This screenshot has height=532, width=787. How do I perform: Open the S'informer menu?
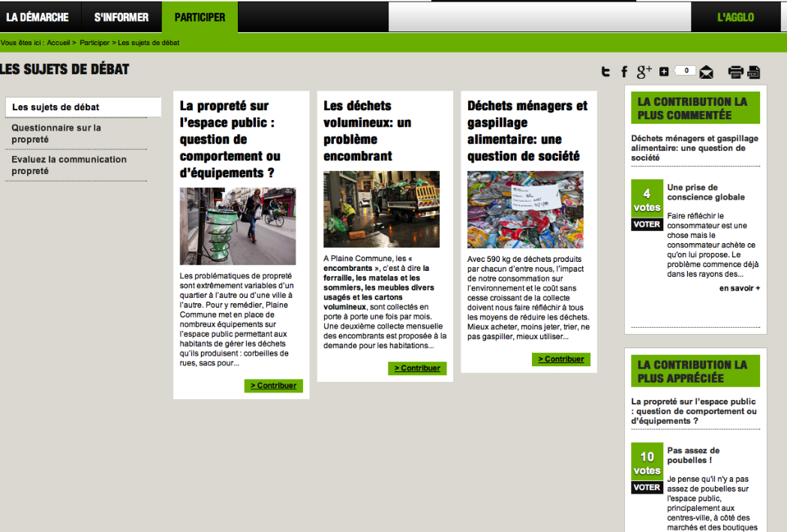click(122, 17)
